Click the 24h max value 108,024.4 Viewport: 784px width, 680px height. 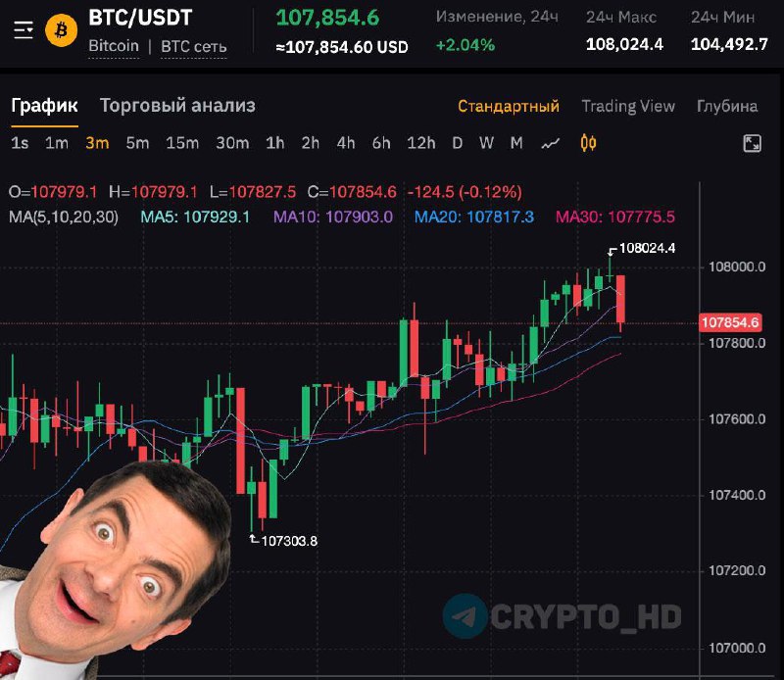point(624,44)
